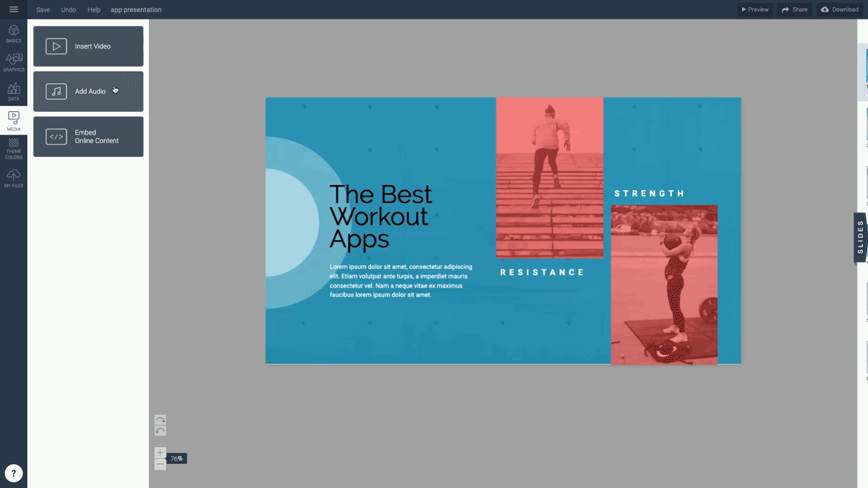Click the hamburger menu icon
The height and width of the screenshot is (488, 868).
[x=13, y=9]
